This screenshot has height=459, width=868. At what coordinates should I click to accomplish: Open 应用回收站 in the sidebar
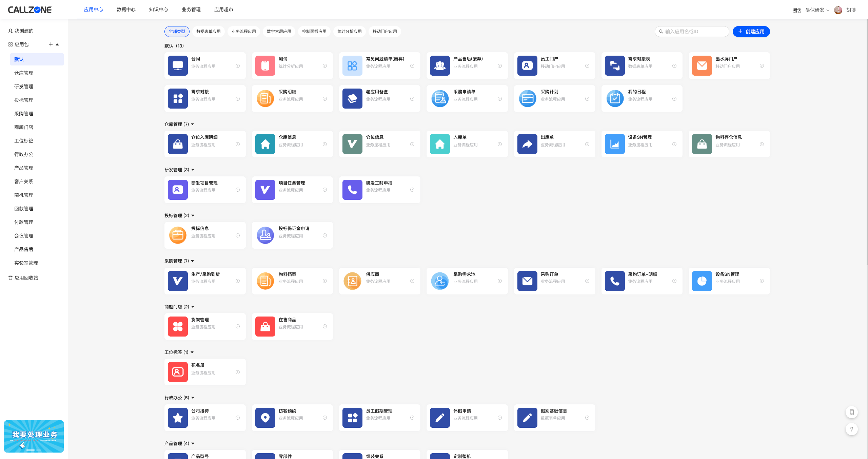26,278
